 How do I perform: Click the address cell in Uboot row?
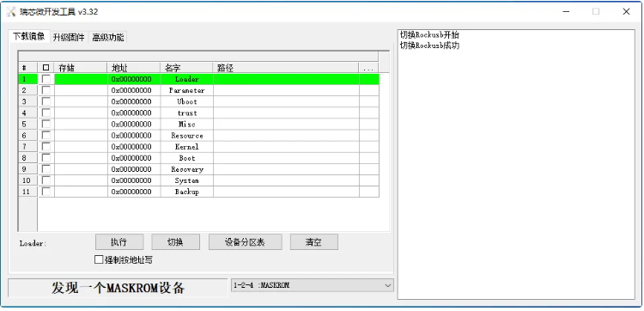click(x=134, y=101)
